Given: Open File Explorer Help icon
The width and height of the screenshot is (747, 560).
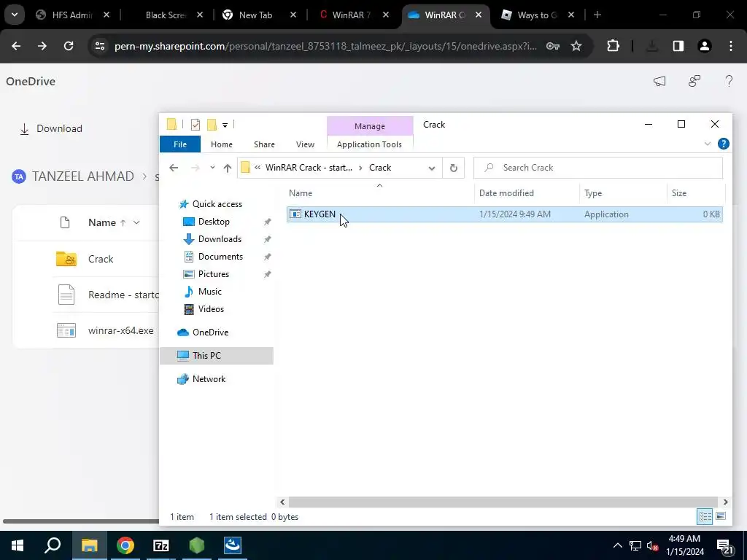Looking at the screenshot, I should [723, 144].
